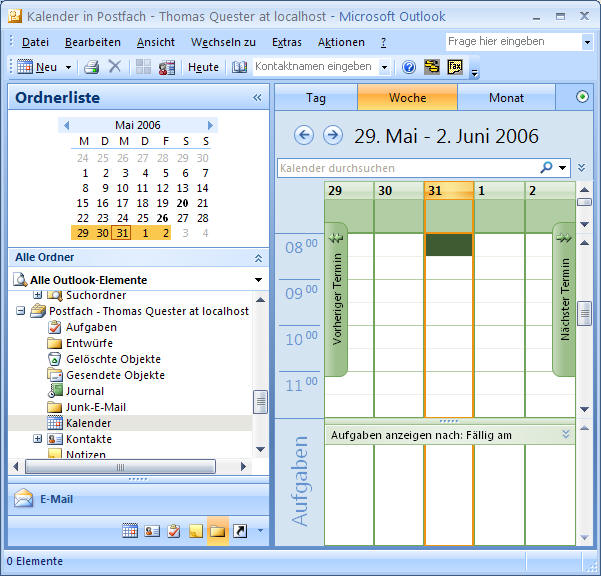601x576 pixels.
Task: Open the ? help menu
Action: tap(384, 42)
